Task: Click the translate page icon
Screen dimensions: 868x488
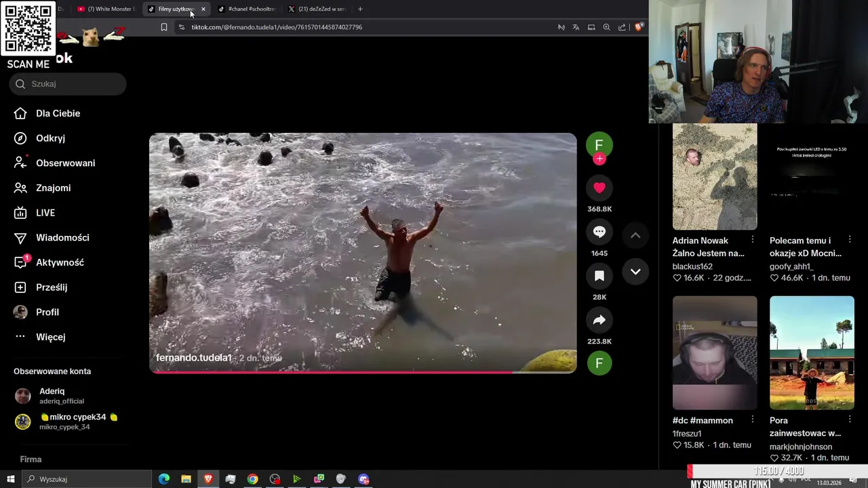Action: (576, 27)
